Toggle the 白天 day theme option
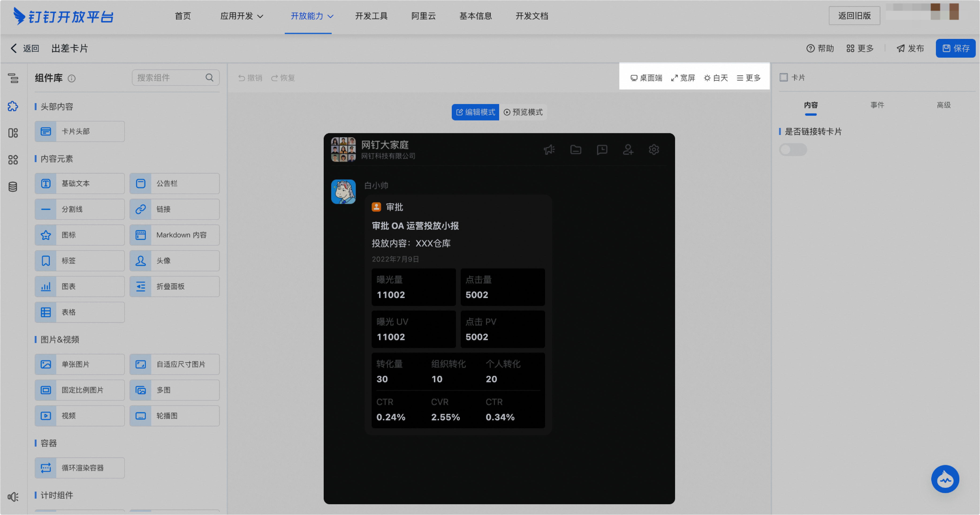980x515 pixels. [716, 78]
